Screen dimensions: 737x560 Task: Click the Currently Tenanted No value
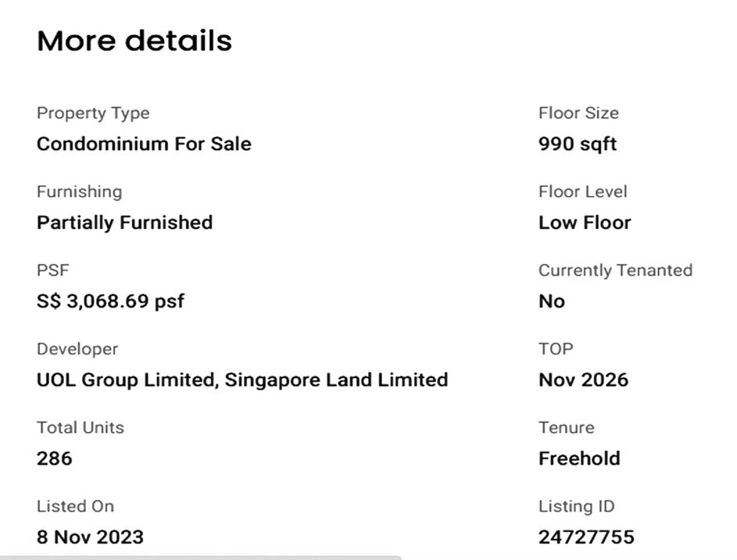click(552, 301)
